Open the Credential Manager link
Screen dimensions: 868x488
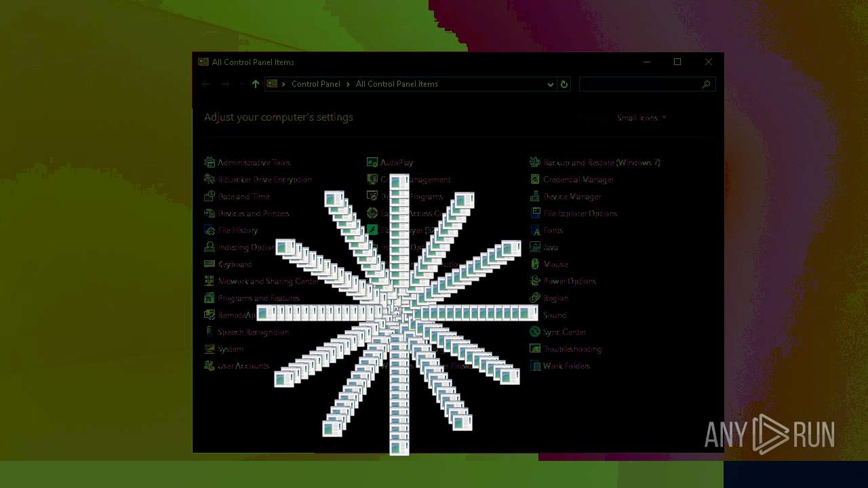pyautogui.click(x=578, y=180)
